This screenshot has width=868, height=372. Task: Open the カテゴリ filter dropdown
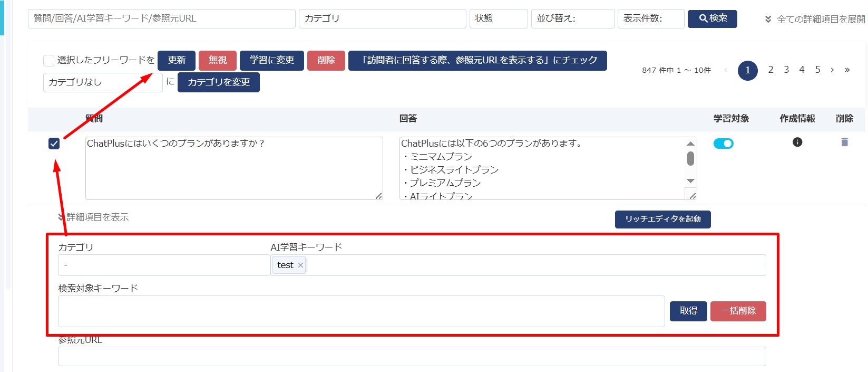tap(382, 18)
